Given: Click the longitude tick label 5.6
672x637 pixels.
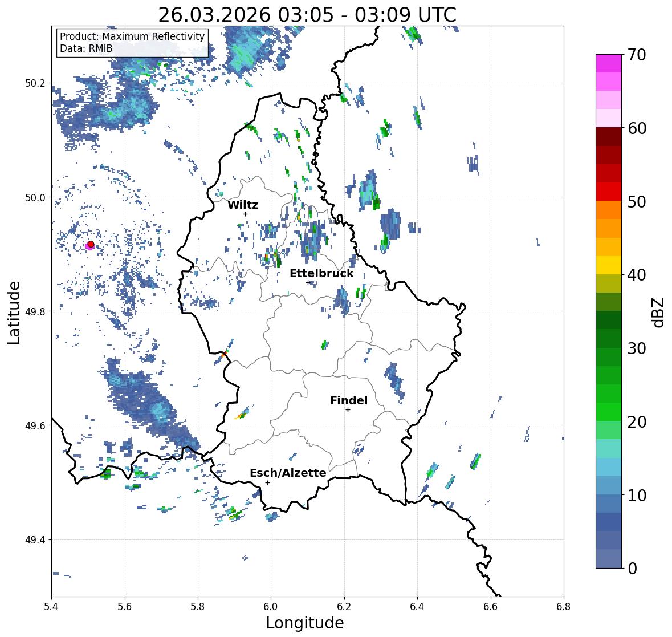Looking at the screenshot, I should click(x=125, y=607).
